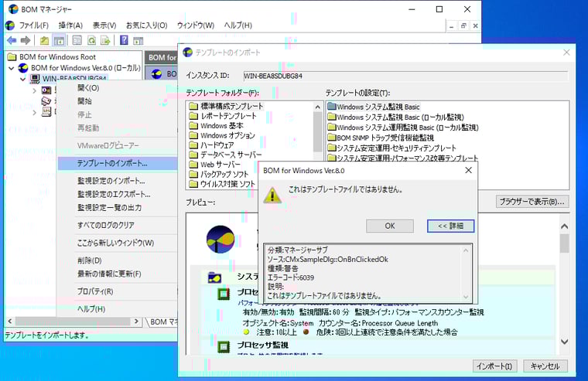Open the お気に入り(O) menu
This screenshot has height=381, width=588.
[x=147, y=26]
